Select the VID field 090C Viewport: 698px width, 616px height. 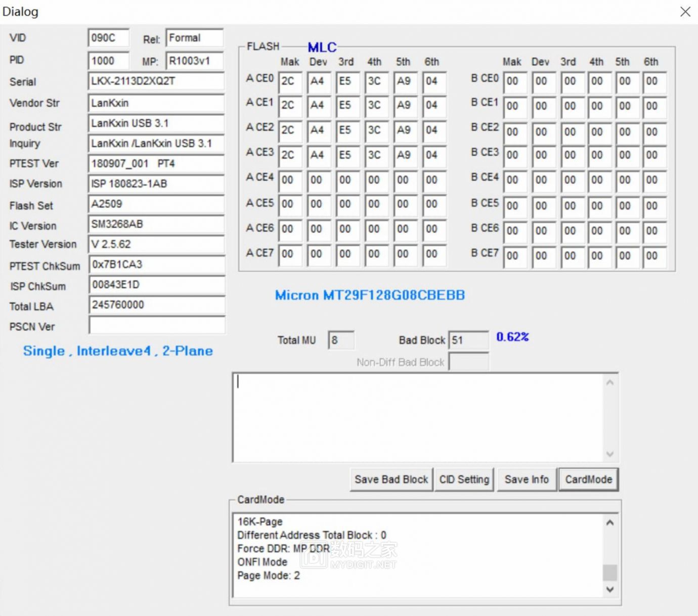(108, 38)
